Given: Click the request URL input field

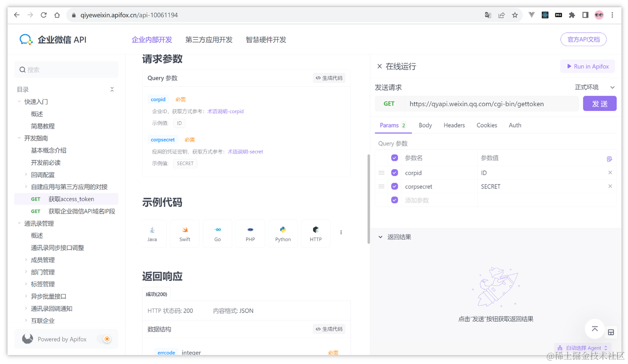Looking at the screenshot, I should pos(490,104).
